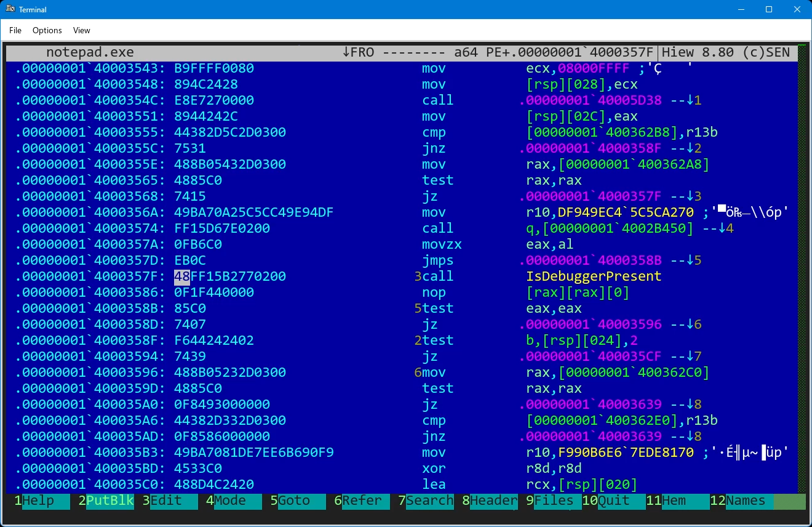The image size is (812, 527).
Task: Click the jnz target .00000001`4000358F
Action: click(x=591, y=148)
